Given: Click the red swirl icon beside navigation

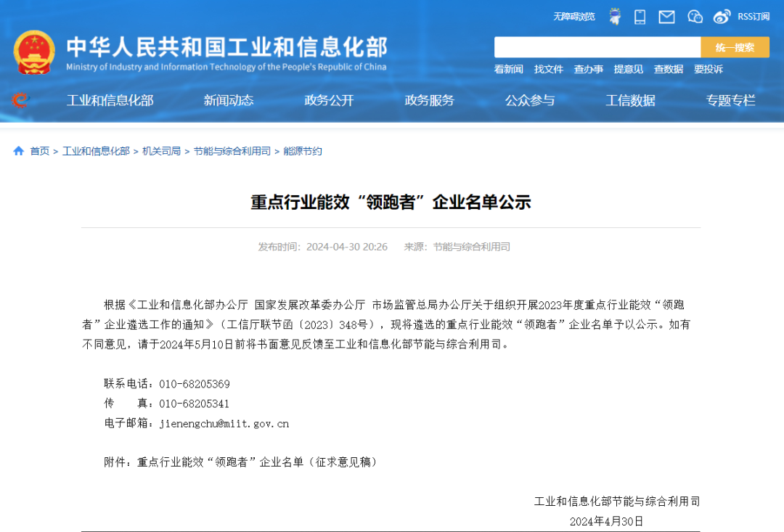Looking at the screenshot, I should pyautogui.click(x=20, y=100).
